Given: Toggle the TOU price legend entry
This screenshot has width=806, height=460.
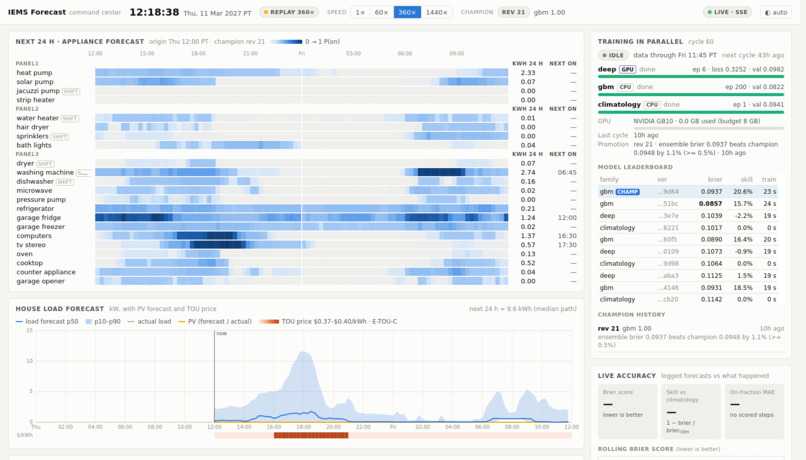Looking at the screenshot, I should tap(328, 321).
